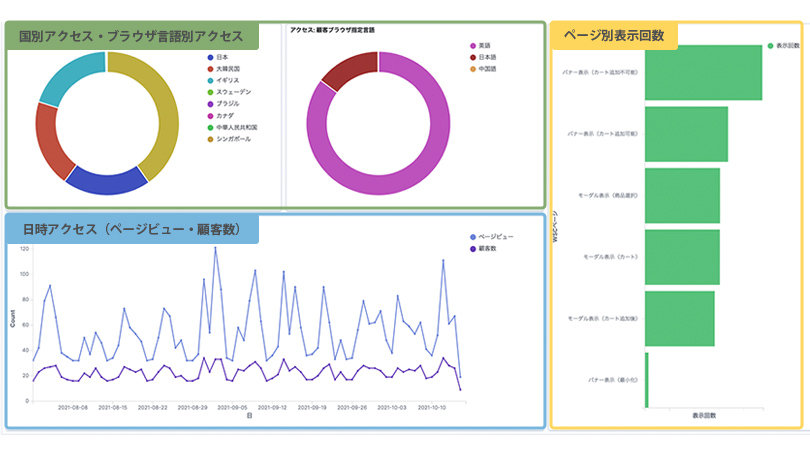Toggle the ページビュー line series legend
This screenshot has height=450, width=810.
pyautogui.click(x=495, y=236)
